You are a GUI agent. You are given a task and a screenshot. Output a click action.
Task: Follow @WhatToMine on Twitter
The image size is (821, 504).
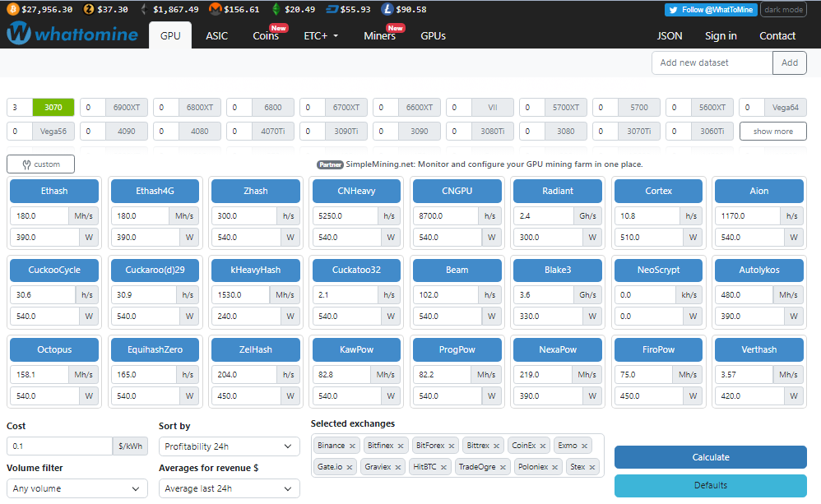(x=711, y=10)
